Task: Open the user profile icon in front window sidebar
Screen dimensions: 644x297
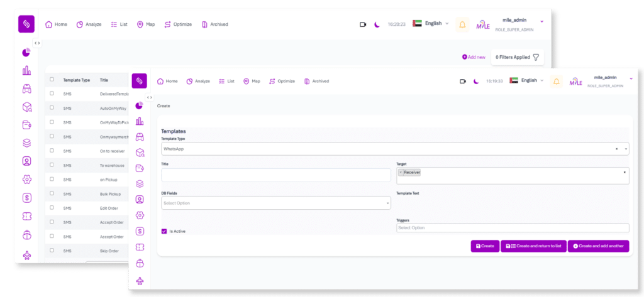Action: point(140,200)
